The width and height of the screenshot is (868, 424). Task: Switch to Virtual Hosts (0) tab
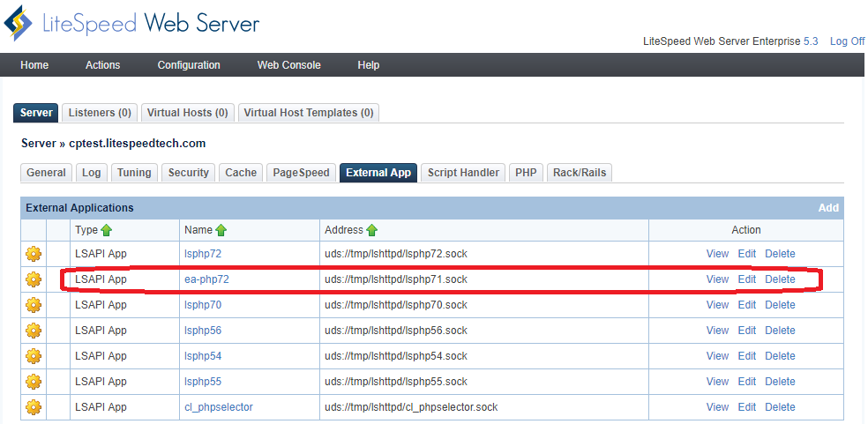(x=188, y=112)
